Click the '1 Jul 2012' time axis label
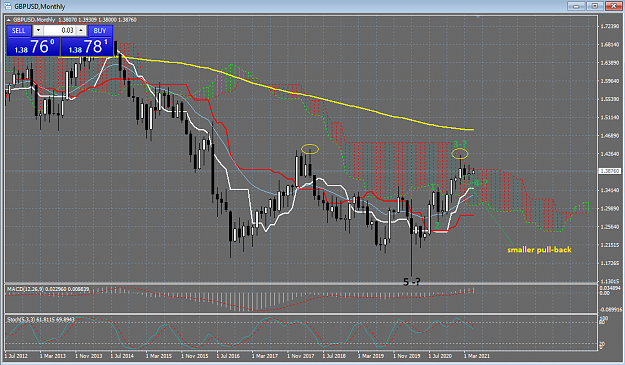Image resolution: width=625 pixels, height=365 pixels. (16, 356)
